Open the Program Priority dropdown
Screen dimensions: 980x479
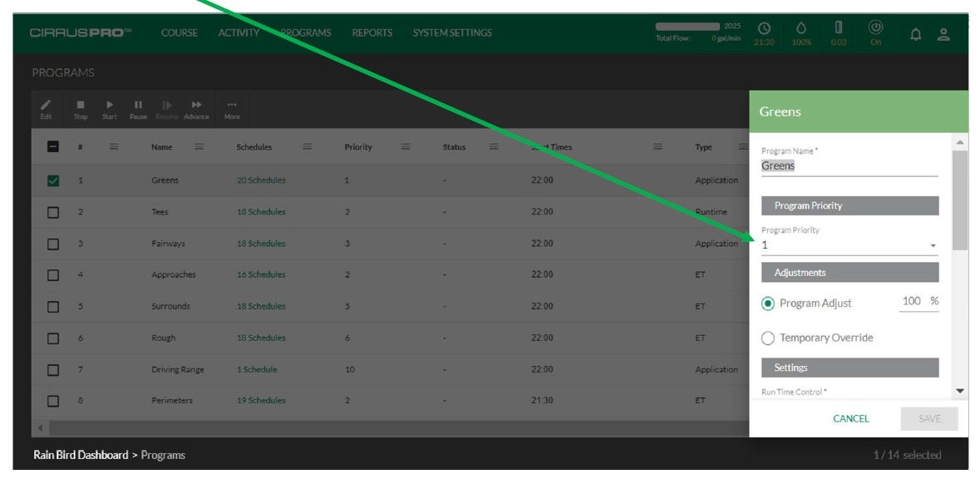tap(849, 245)
